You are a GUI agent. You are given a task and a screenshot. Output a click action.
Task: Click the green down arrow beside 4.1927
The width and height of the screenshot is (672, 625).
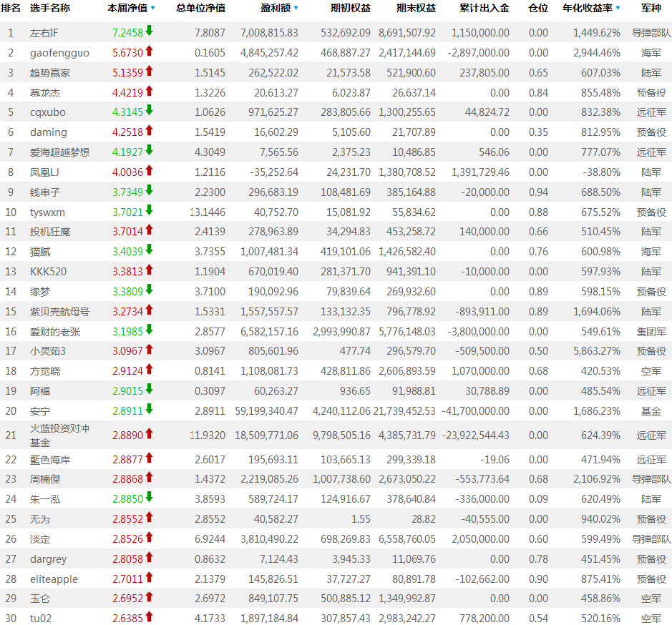(x=149, y=150)
